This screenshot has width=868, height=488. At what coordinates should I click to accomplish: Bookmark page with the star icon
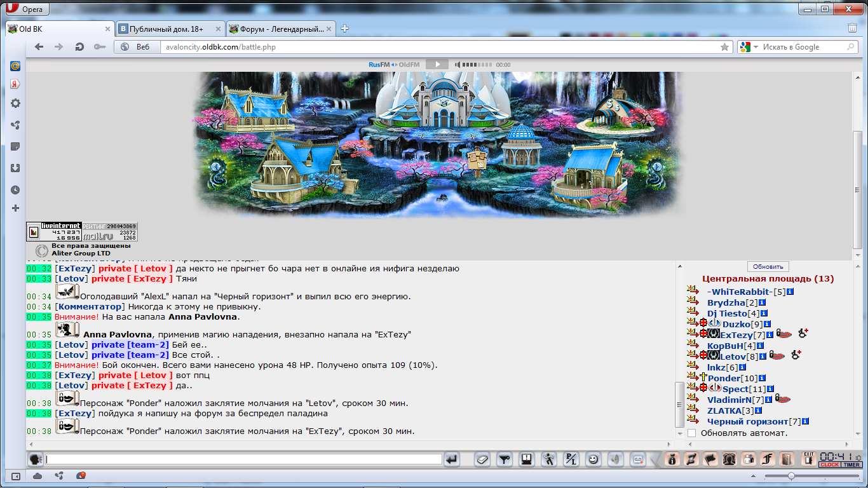click(x=724, y=47)
